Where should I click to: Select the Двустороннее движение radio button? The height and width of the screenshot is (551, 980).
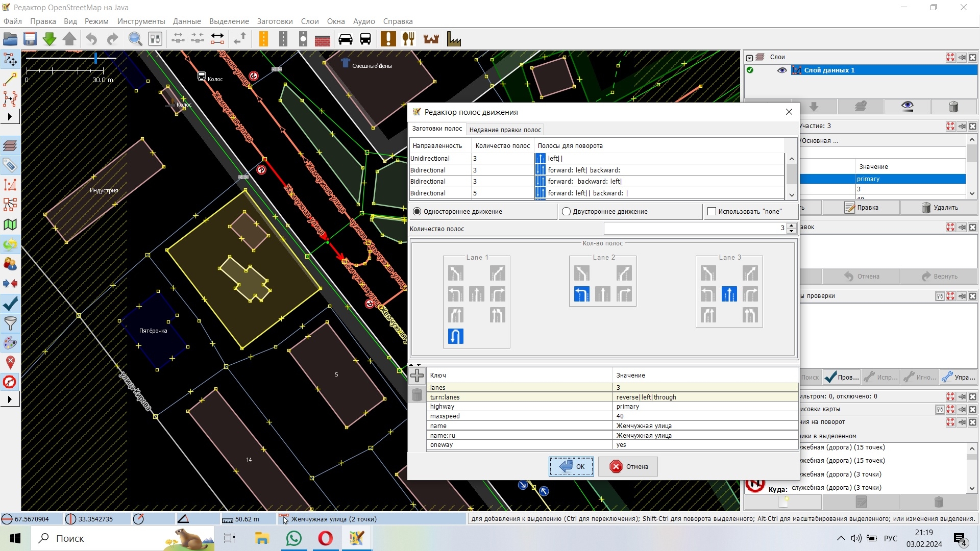tap(566, 212)
